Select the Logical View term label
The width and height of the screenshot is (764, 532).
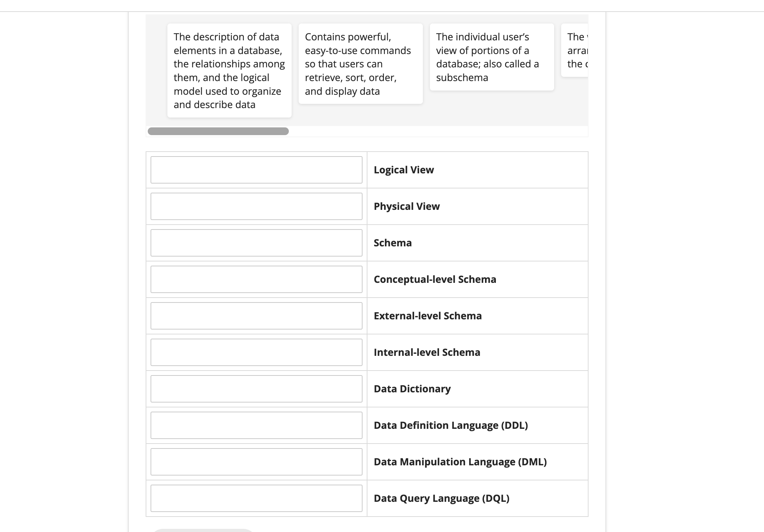403,170
